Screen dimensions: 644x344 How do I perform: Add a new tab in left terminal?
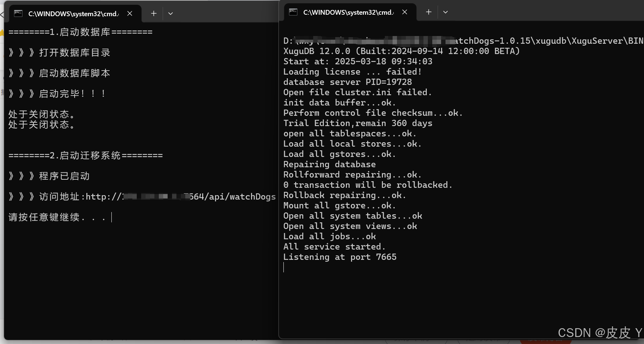154,14
